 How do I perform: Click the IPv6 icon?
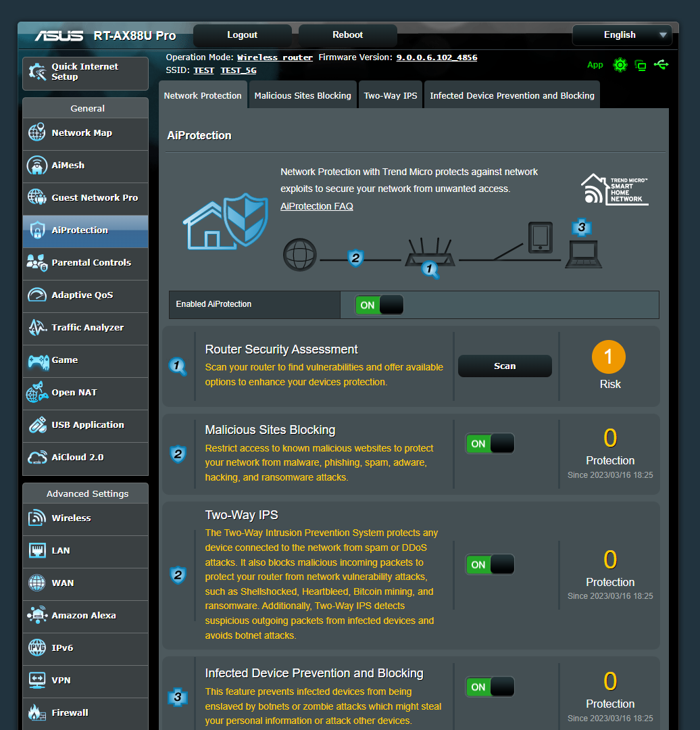coord(36,648)
